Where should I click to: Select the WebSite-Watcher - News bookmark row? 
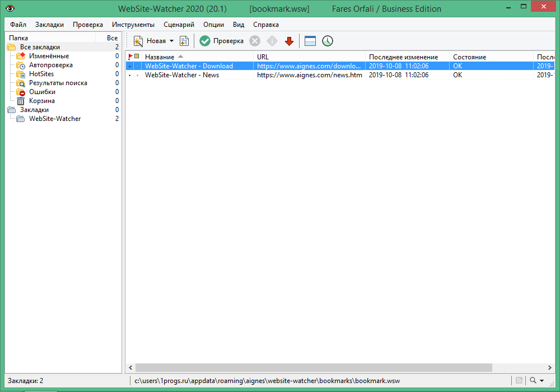(182, 75)
